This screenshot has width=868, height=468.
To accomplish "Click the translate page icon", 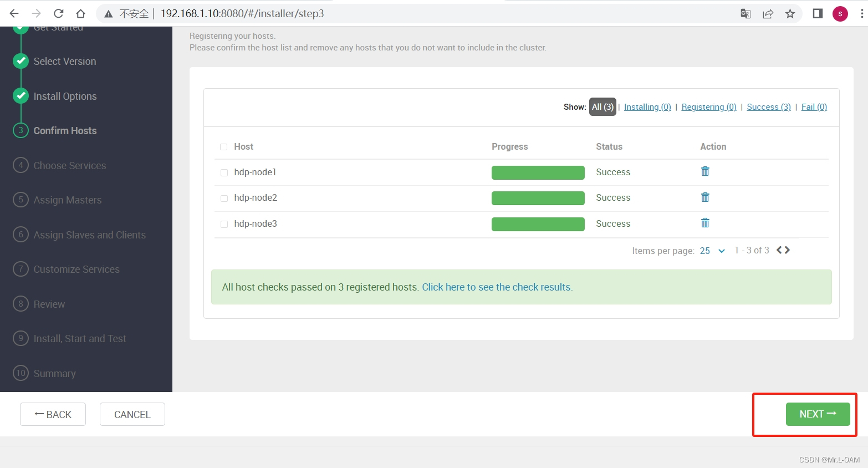I will (746, 14).
